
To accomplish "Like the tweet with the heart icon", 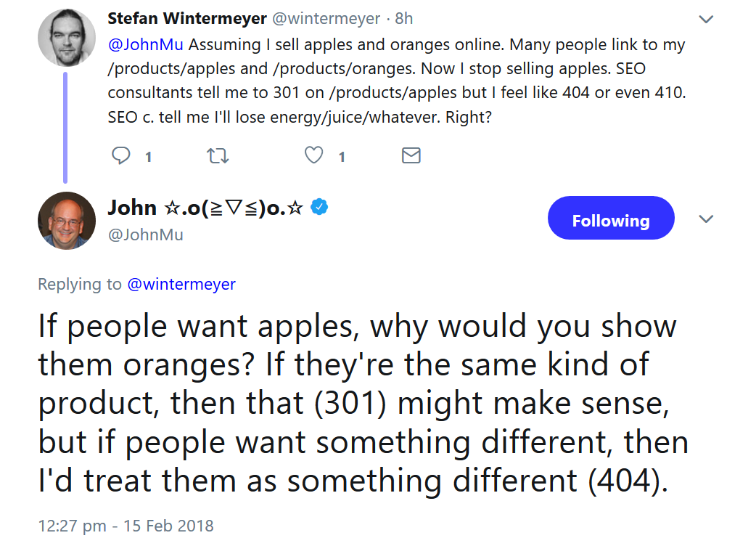I will coord(313,155).
